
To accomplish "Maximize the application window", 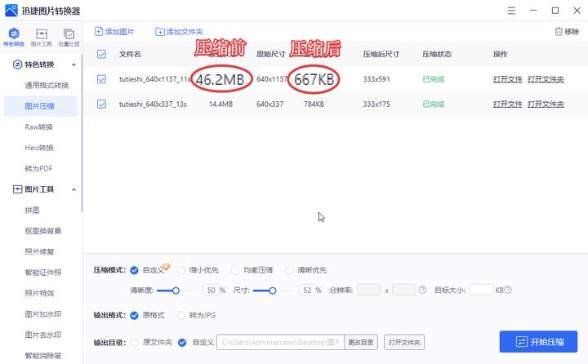I will tap(555, 11).
